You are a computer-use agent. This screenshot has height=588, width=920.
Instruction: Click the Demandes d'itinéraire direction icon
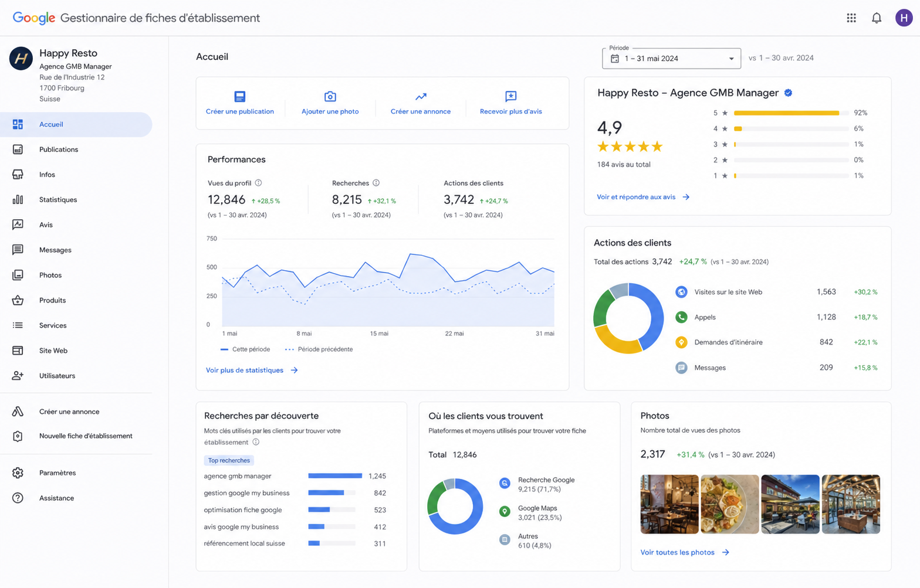[681, 342]
